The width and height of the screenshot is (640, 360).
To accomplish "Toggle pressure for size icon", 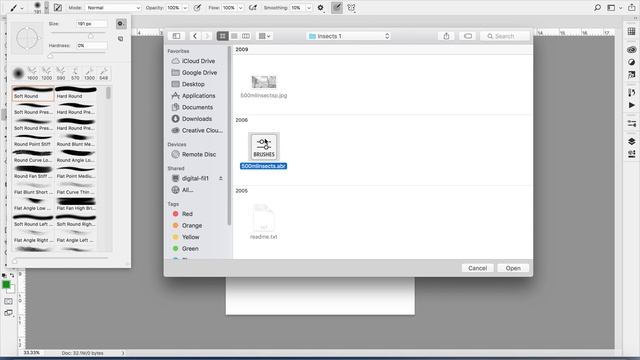I will 337,8.
